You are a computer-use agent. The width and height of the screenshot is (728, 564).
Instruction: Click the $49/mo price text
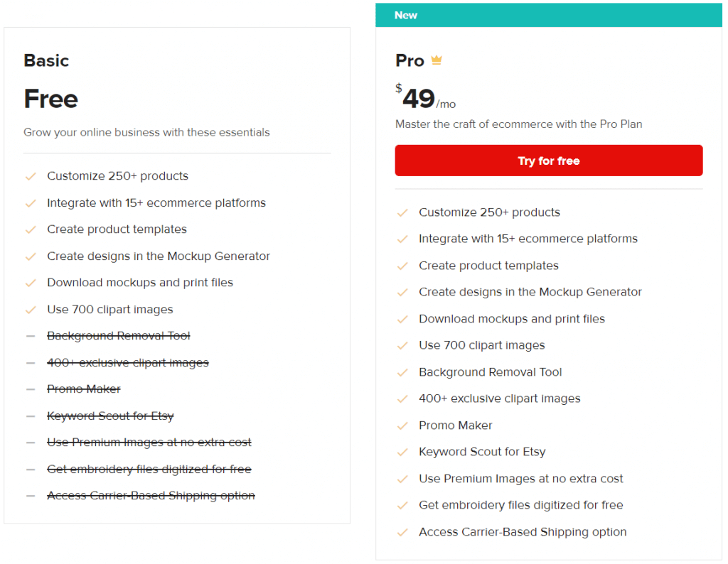tap(426, 97)
